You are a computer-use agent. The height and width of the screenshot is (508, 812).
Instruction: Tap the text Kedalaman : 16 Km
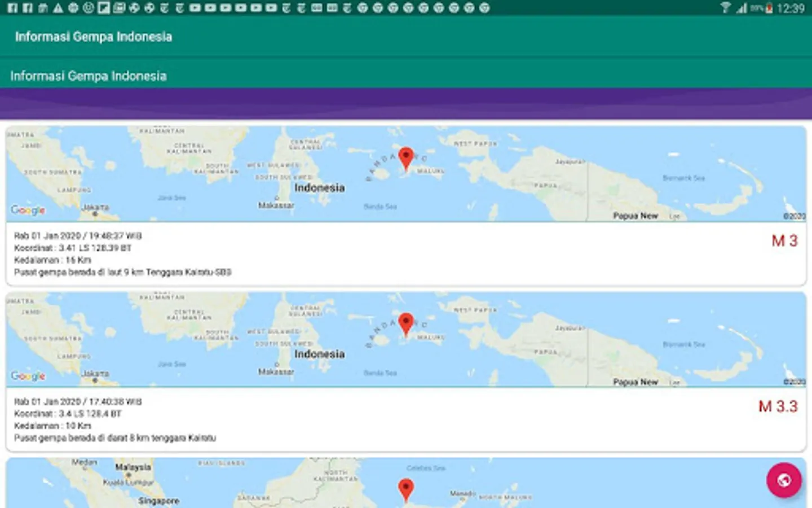point(52,260)
